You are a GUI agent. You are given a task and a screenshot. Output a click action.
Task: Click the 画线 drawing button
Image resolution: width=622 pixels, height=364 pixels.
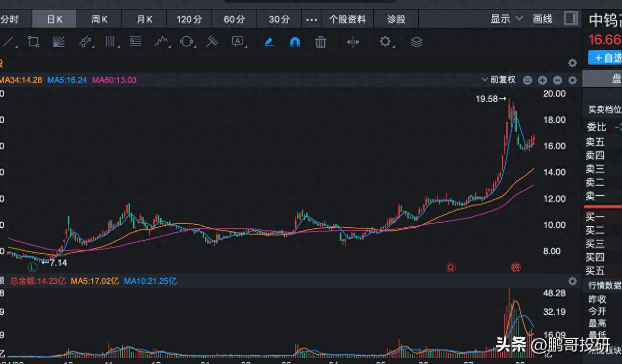point(543,19)
